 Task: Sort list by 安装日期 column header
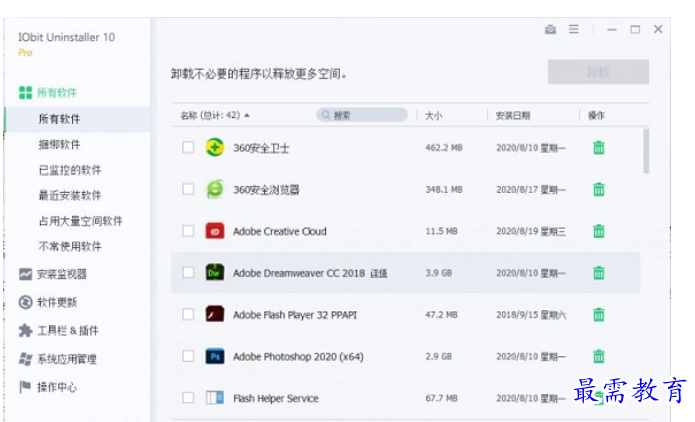click(513, 116)
